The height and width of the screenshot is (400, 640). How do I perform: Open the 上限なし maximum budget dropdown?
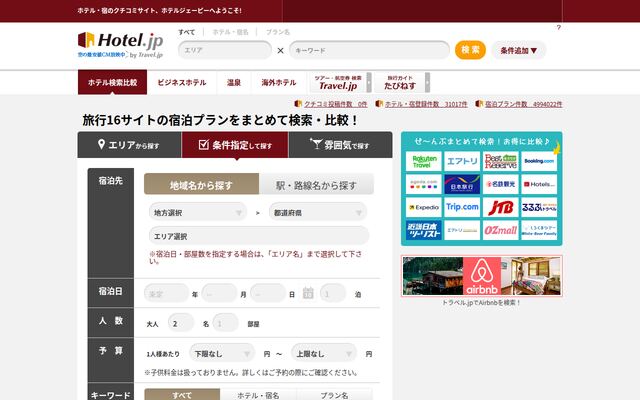pyautogui.click(x=324, y=353)
